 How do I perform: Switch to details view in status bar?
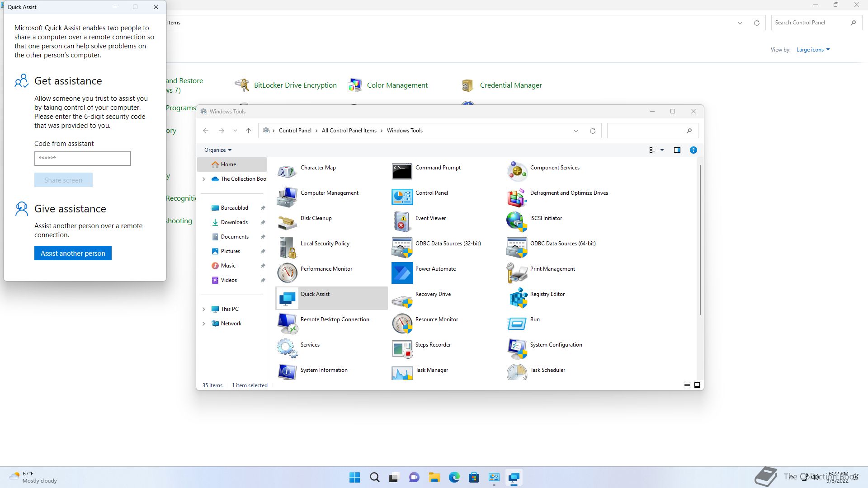(687, 385)
